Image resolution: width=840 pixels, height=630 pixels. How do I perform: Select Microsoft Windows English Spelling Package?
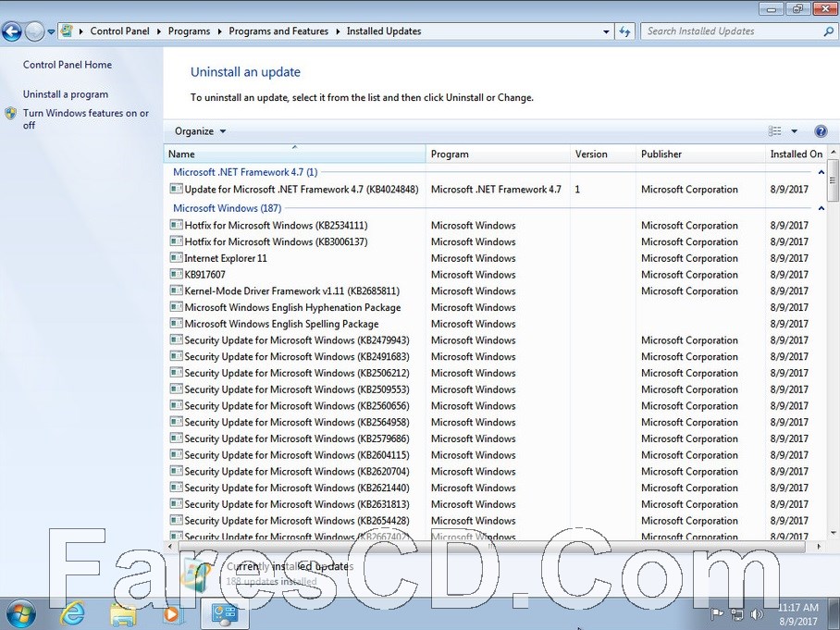[x=282, y=324]
